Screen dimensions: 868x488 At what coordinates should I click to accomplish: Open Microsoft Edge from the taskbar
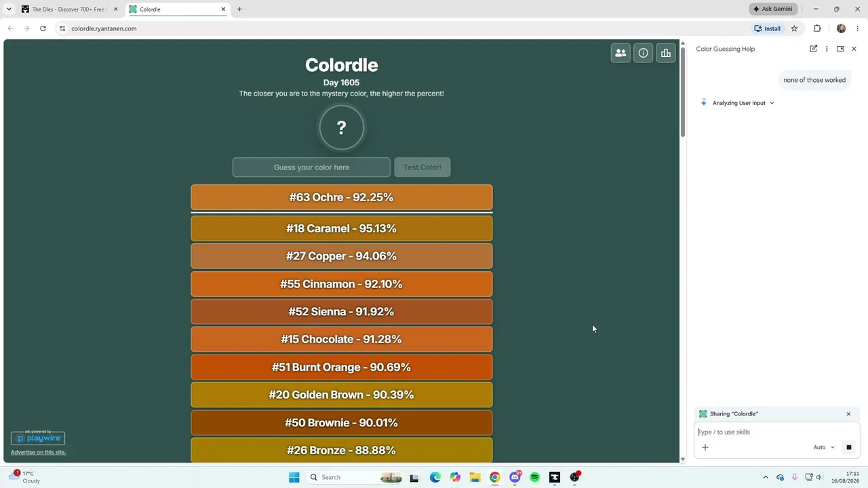pos(435,477)
